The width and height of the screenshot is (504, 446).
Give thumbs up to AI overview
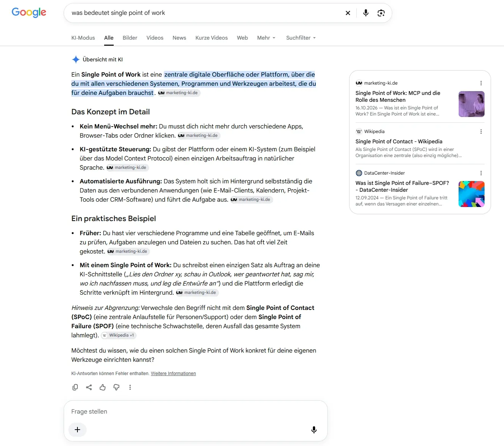tap(103, 387)
